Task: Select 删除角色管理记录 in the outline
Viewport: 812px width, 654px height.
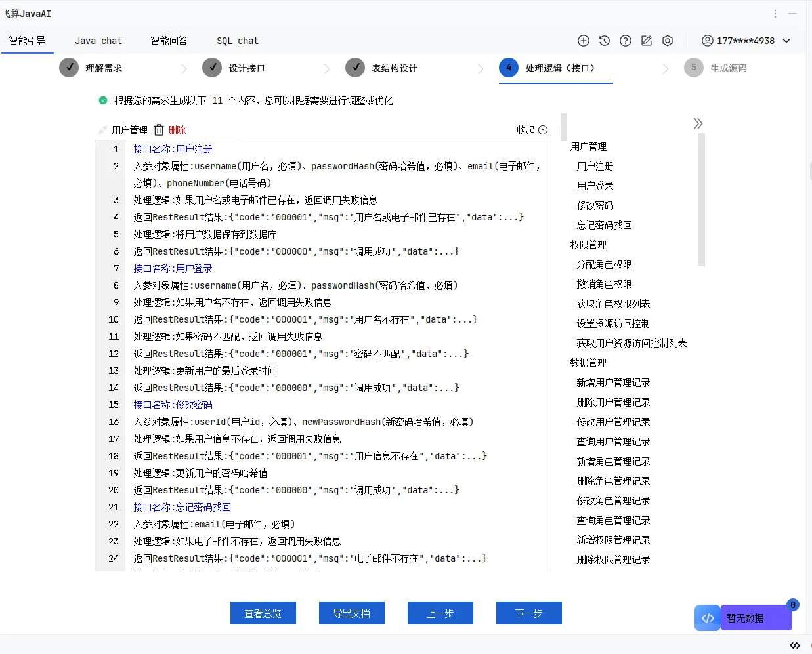Action: [x=614, y=481]
